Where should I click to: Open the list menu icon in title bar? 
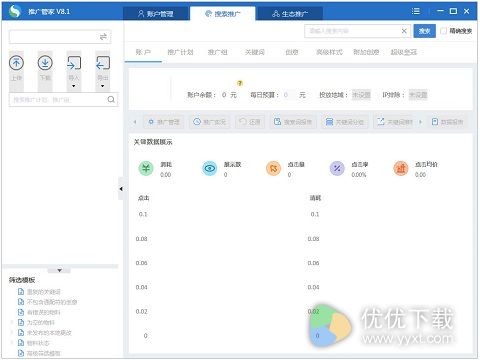(416, 11)
